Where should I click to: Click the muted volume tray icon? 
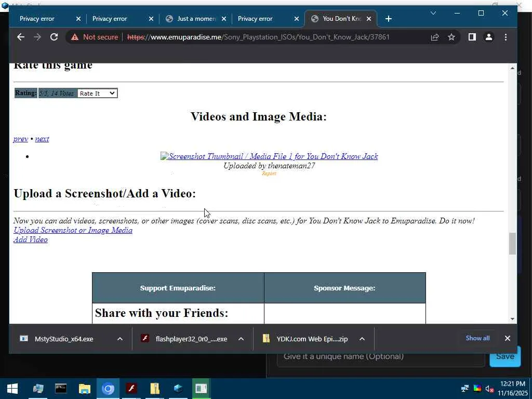[x=489, y=389]
